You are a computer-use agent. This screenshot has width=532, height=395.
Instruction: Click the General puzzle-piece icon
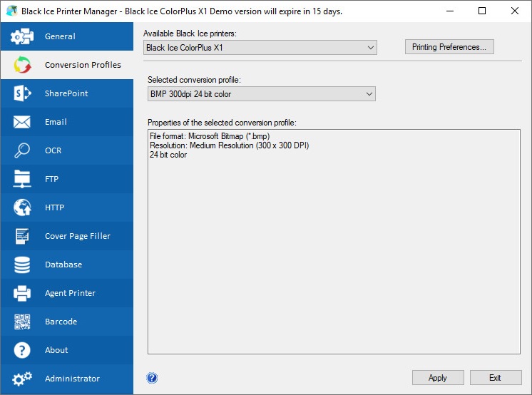22,36
